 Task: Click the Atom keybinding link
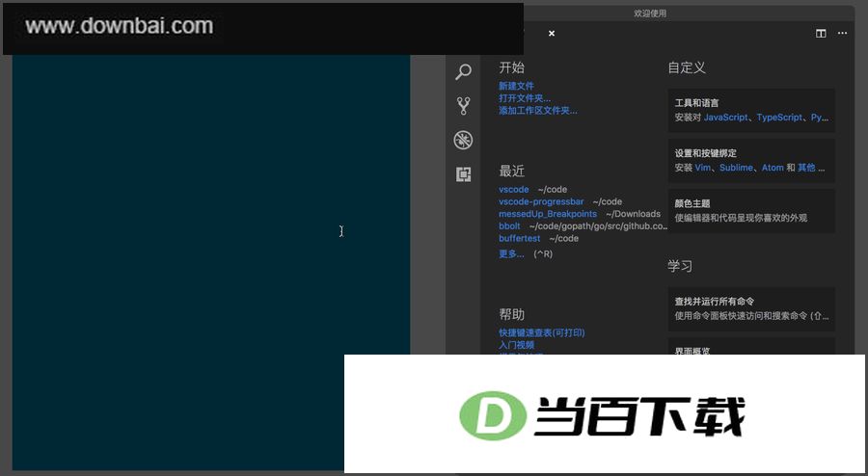pos(773,168)
